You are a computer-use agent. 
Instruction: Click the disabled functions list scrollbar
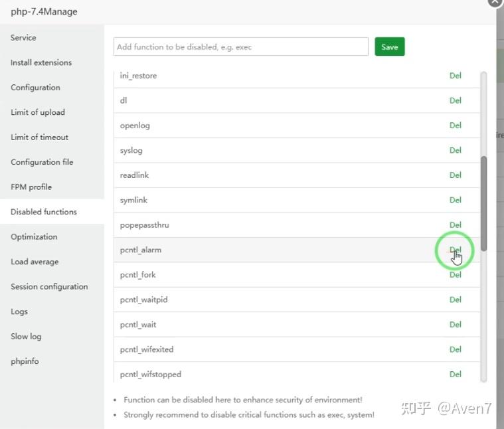pos(483,203)
